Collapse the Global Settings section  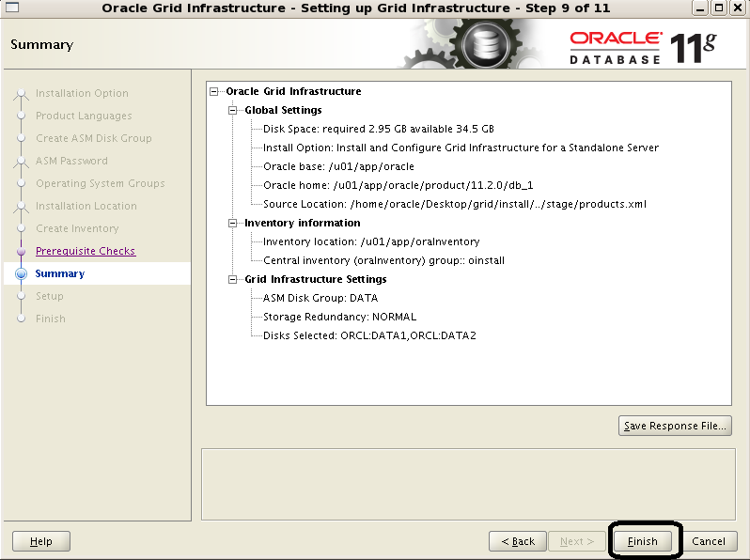pos(234,111)
